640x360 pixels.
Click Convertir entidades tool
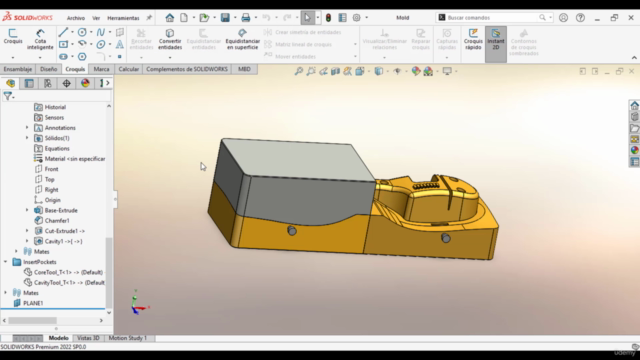pos(170,39)
